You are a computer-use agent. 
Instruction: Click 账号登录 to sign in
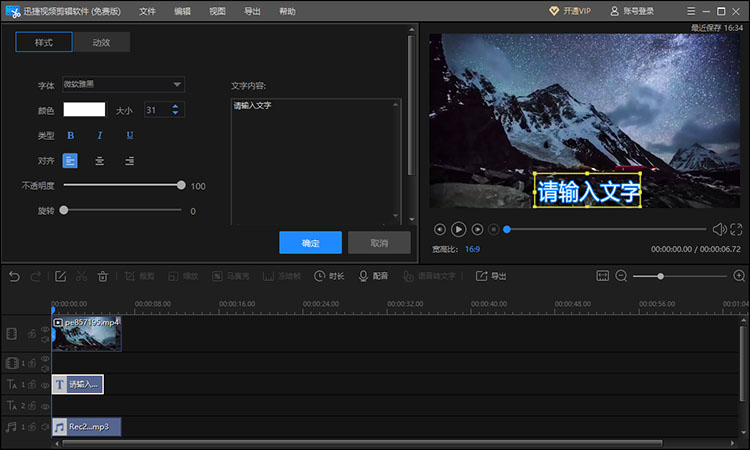632,11
